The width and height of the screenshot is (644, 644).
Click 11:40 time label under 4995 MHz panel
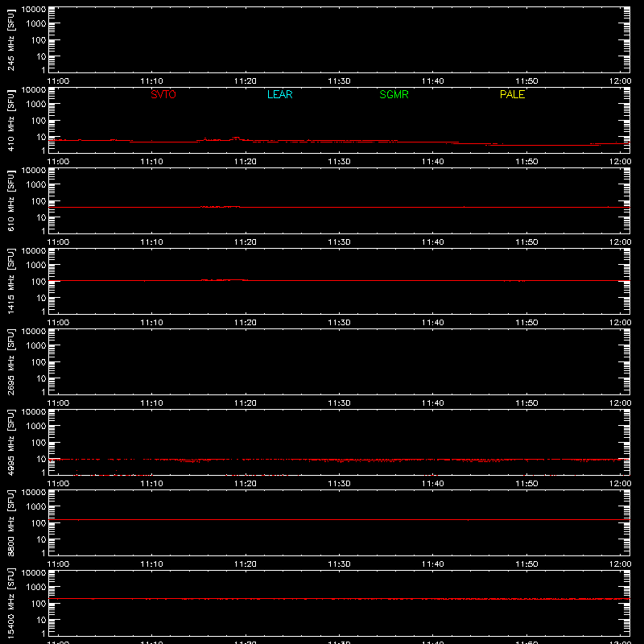(x=432, y=484)
